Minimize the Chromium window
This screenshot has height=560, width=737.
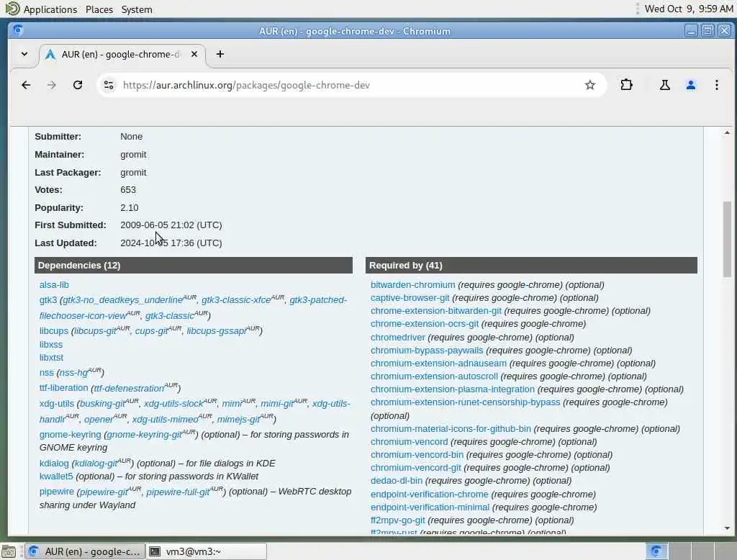coord(690,31)
